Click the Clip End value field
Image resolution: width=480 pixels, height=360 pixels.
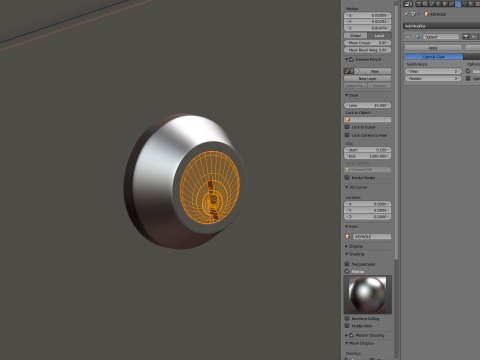367,156
